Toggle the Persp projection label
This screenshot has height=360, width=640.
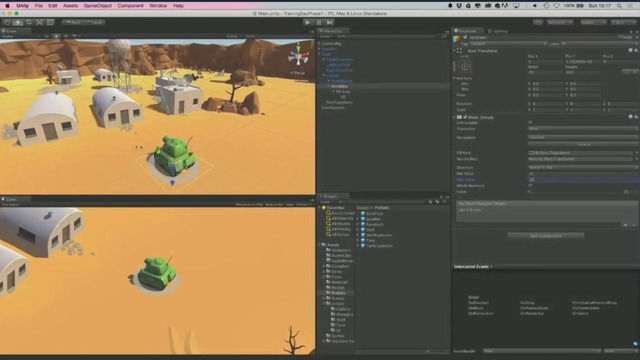299,73
